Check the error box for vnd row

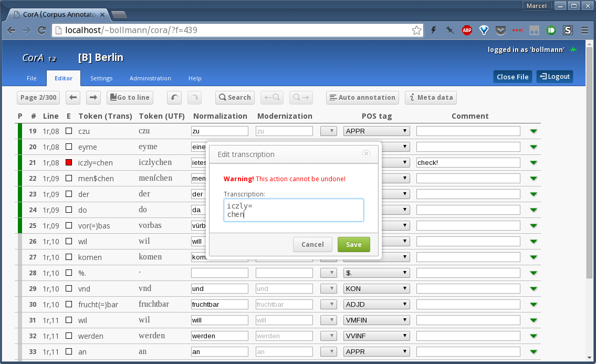69,289
